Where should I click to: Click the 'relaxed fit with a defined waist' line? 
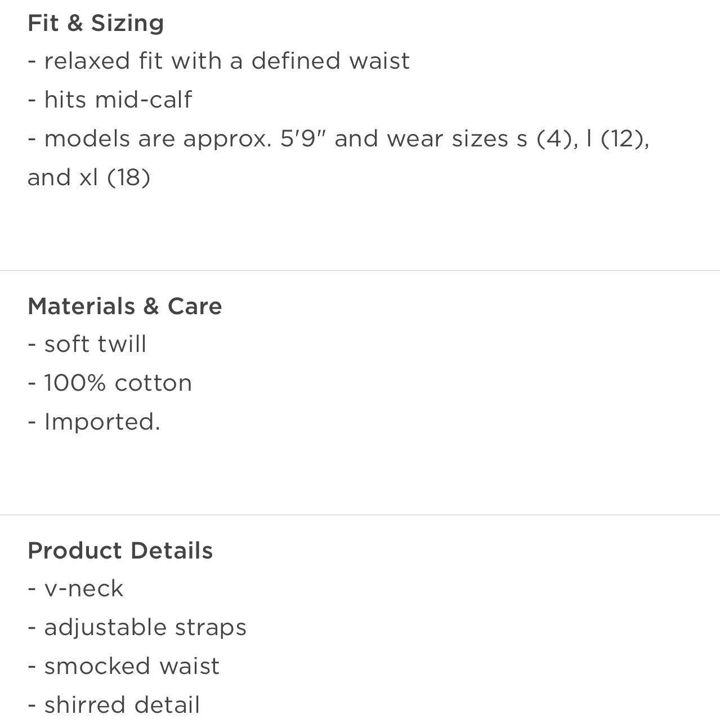[x=226, y=61]
